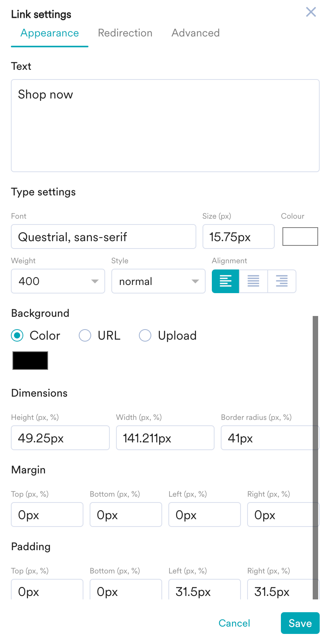
Task: Open the Weight dropdown
Action: coord(58,281)
